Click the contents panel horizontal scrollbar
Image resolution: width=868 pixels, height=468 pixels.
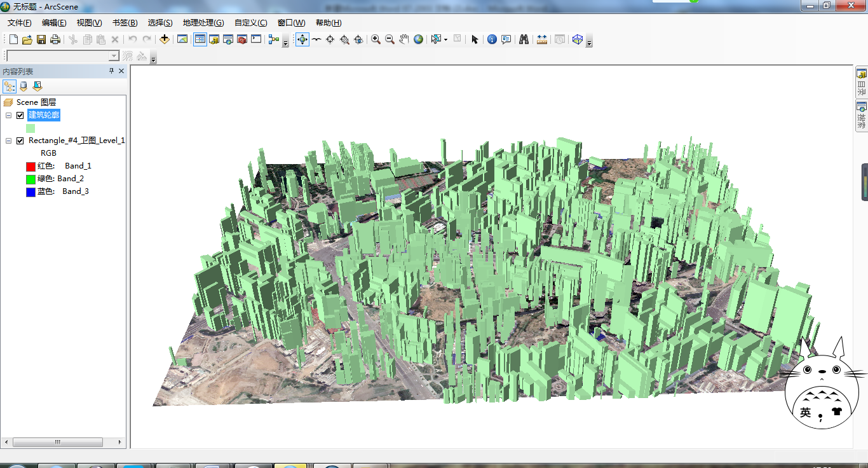(x=57, y=442)
